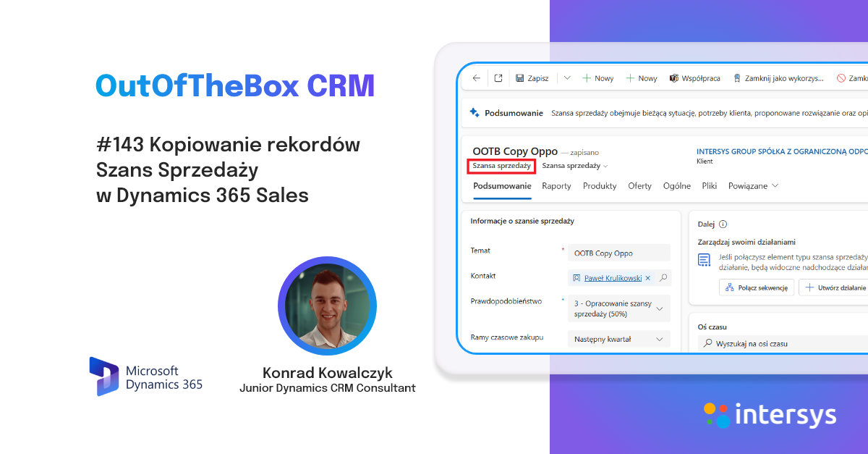Open the Prawdopodobieństwo dropdown

(x=619, y=308)
